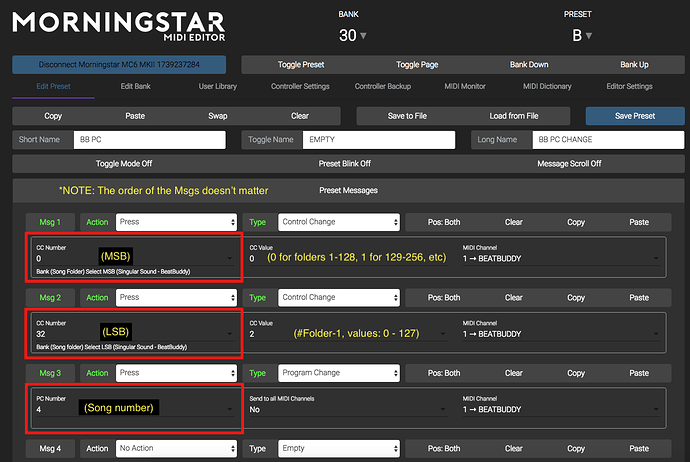
Task: Copy message Msg 4
Action: point(576,448)
